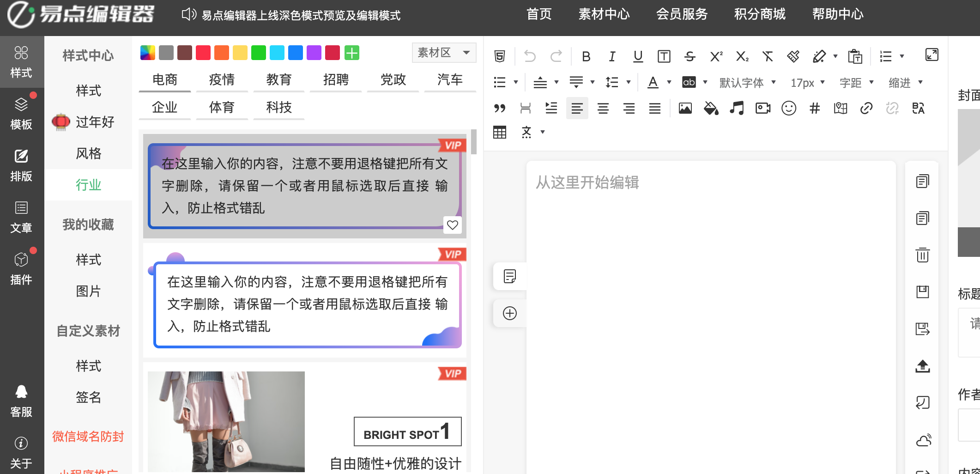The width and height of the screenshot is (980, 474).
Task: Click the round plus add button
Action: click(x=510, y=313)
